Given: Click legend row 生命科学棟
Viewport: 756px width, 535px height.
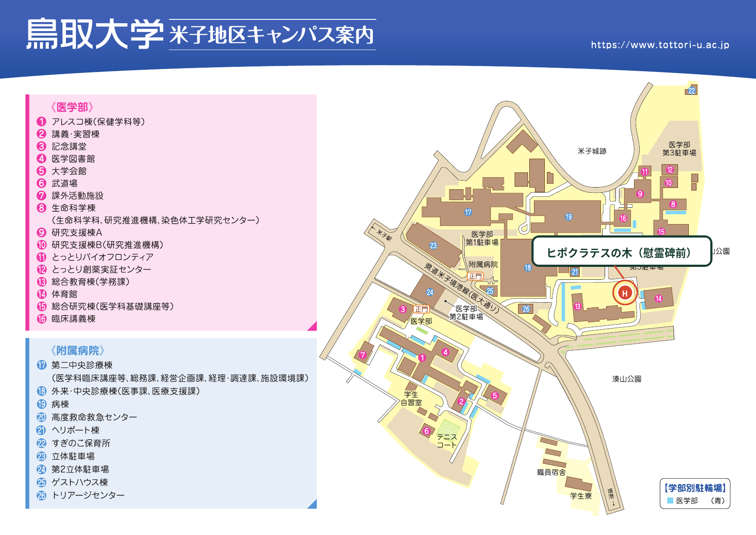Looking at the screenshot, I should 66,208.
